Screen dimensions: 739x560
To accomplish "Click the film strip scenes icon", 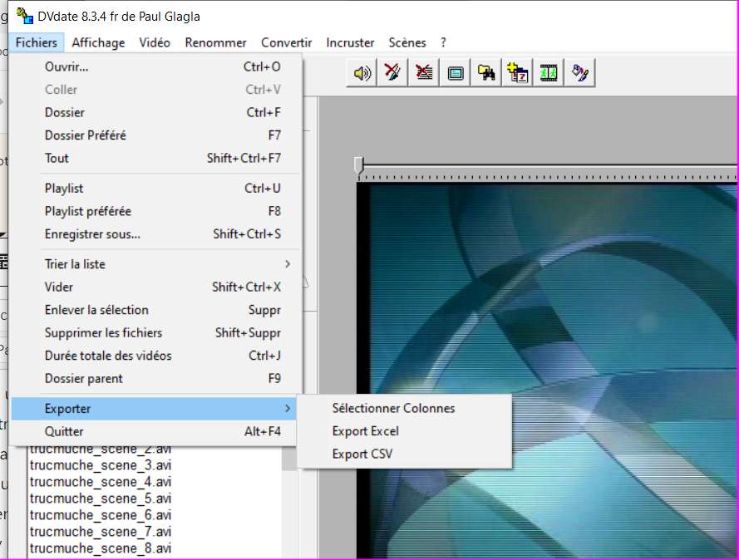I will (549, 73).
